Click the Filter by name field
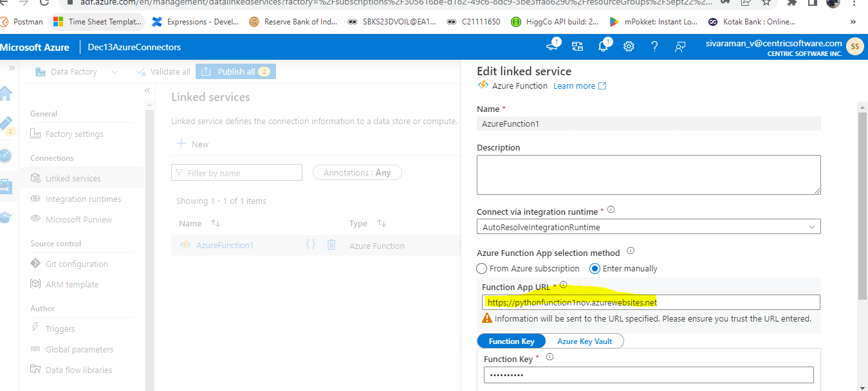This screenshot has height=391, width=868. (236, 172)
